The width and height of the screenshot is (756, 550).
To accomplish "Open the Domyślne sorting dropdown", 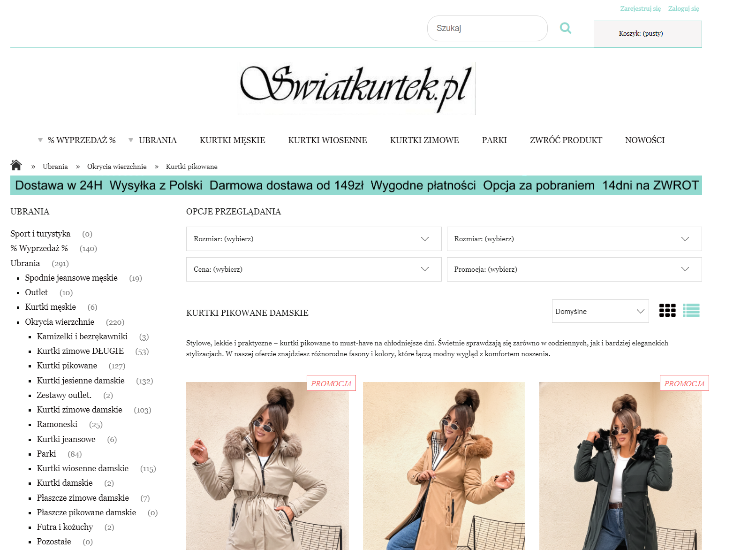I will coord(600,311).
